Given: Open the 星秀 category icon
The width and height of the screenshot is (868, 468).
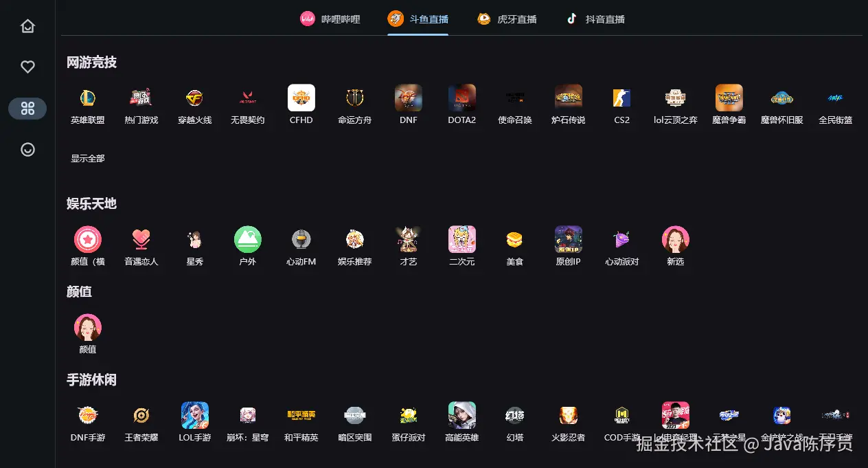Looking at the screenshot, I should pyautogui.click(x=195, y=239).
